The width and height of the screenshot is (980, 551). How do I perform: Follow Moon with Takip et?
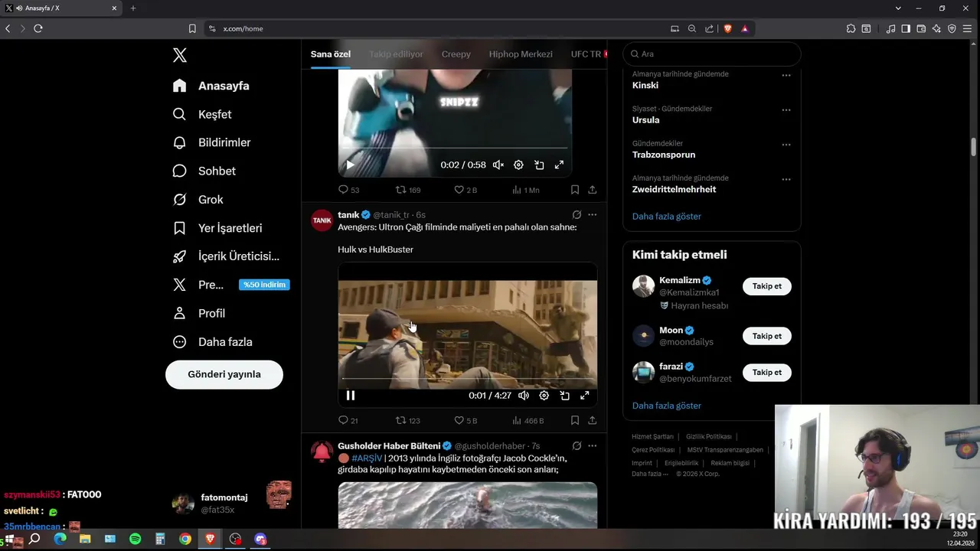tap(766, 336)
